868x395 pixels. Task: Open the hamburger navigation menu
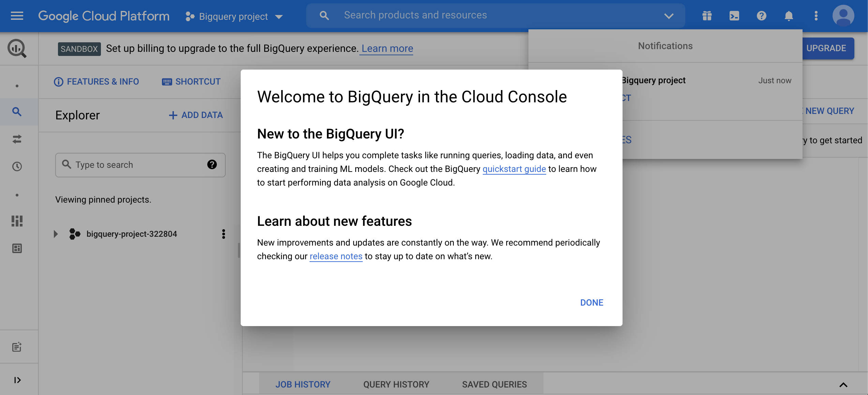coord(17,16)
